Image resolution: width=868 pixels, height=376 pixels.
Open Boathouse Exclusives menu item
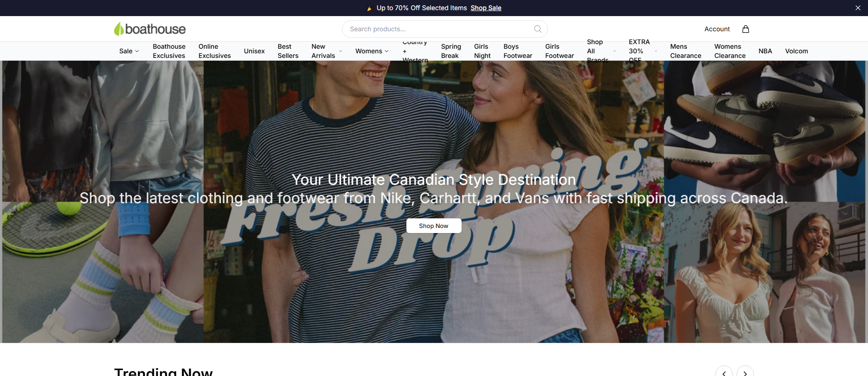169,51
